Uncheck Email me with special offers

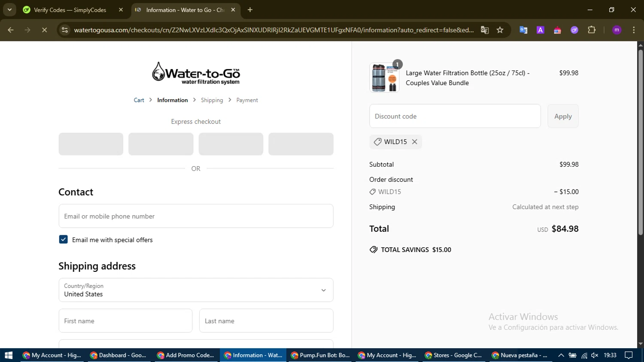pos(63,240)
